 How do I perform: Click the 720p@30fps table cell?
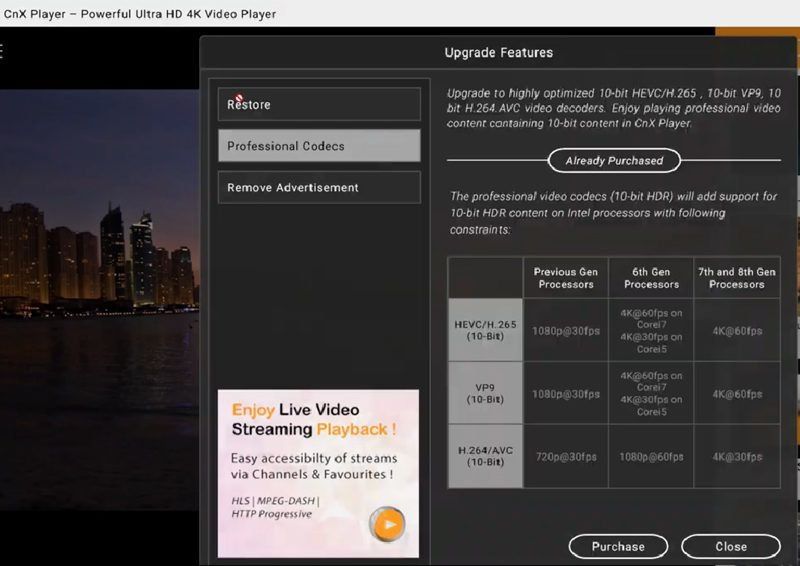point(566,457)
